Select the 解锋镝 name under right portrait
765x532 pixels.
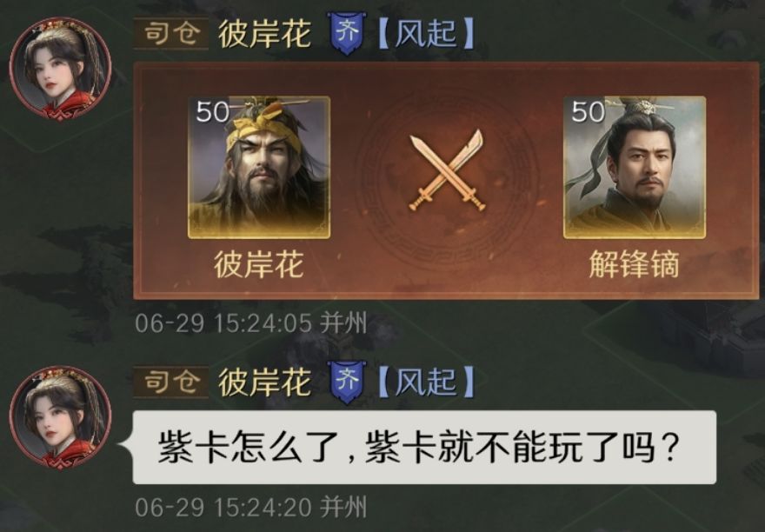pos(635,264)
